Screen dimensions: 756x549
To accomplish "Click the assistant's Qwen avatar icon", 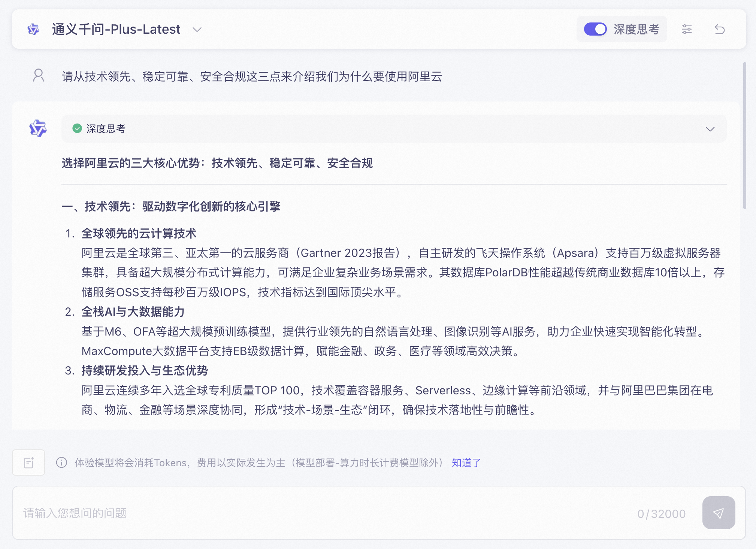I will tap(38, 128).
